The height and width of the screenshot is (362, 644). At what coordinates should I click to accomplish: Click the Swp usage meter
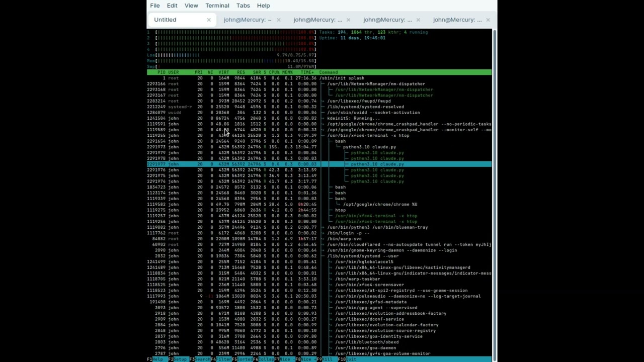click(231, 66)
